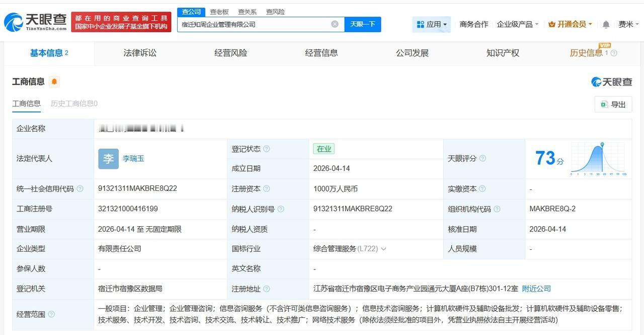Click the 李 avatar of the legal representative
644x335 pixels.
[x=108, y=158]
